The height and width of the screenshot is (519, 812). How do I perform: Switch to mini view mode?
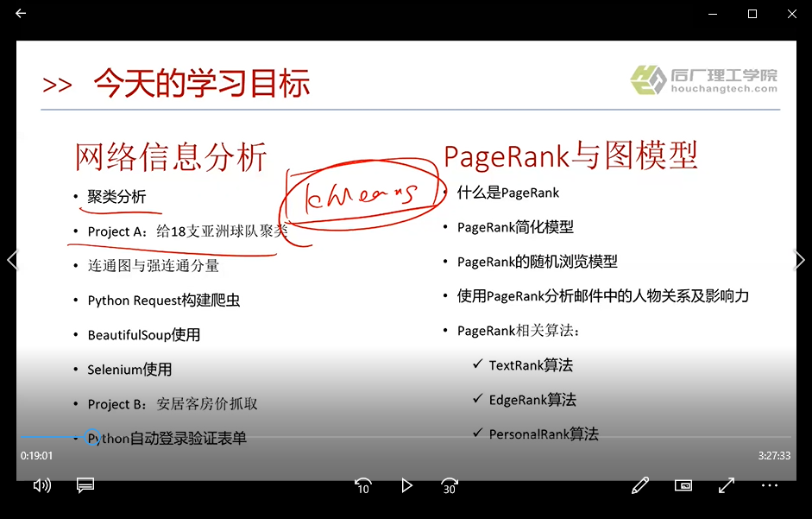(x=683, y=485)
